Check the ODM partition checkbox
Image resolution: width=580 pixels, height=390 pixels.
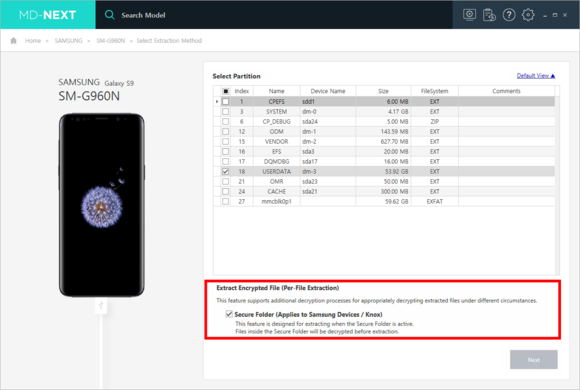[226, 131]
